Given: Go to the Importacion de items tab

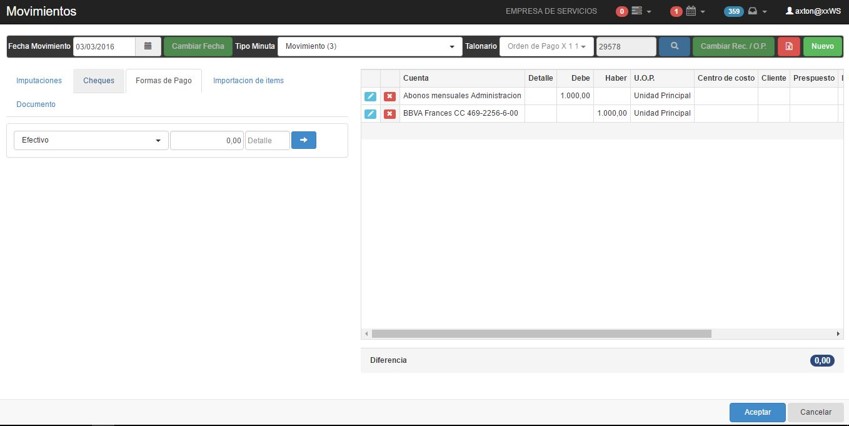Looking at the screenshot, I should (248, 81).
